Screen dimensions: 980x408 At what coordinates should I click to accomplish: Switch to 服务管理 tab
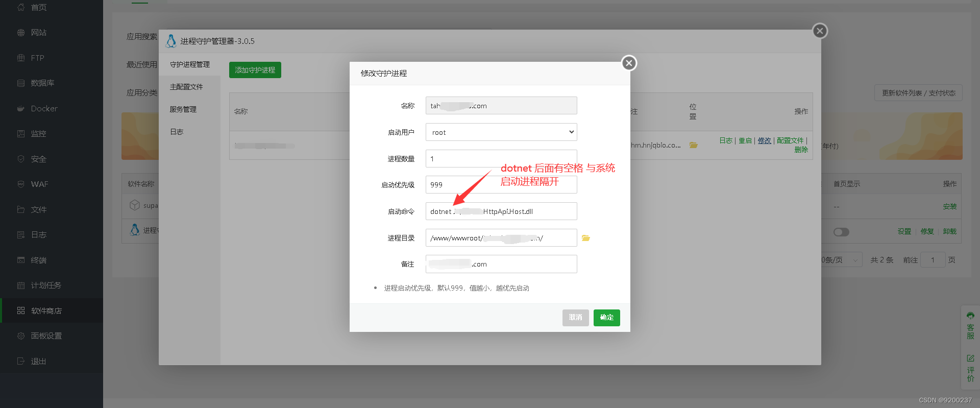183,109
